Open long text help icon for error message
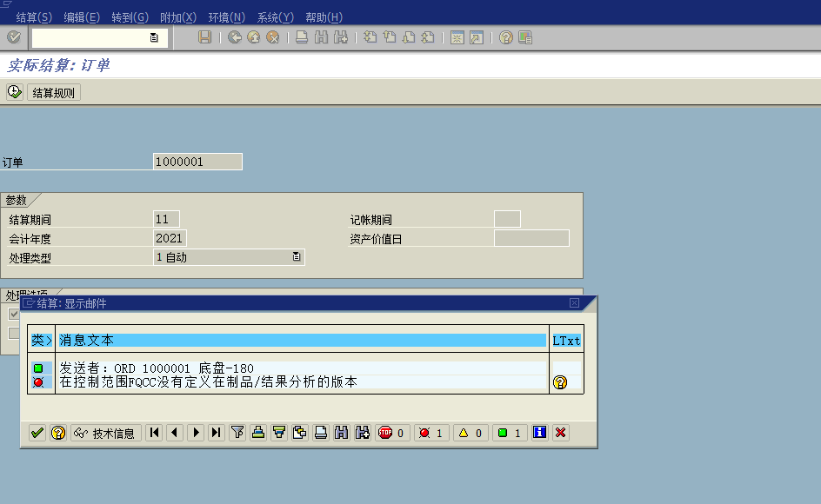This screenshot has height=504, width=821. 560,382
